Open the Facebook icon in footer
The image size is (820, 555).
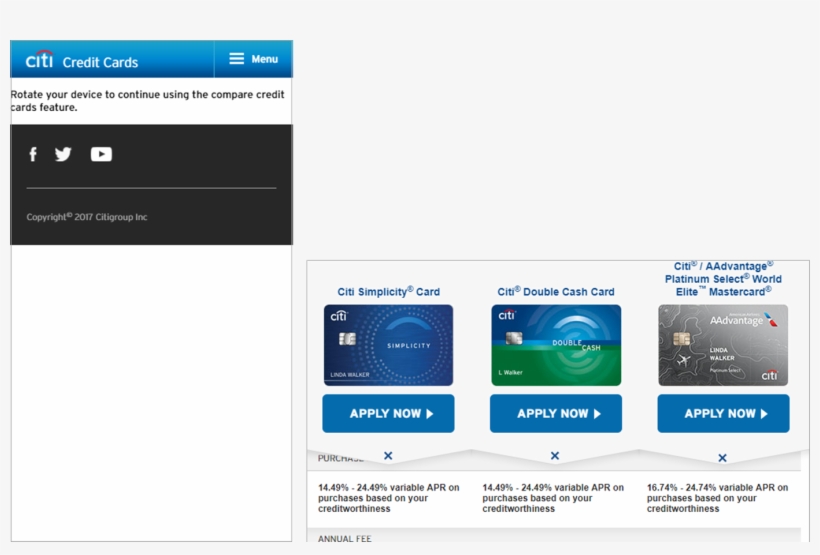click(x=33, y=154)
